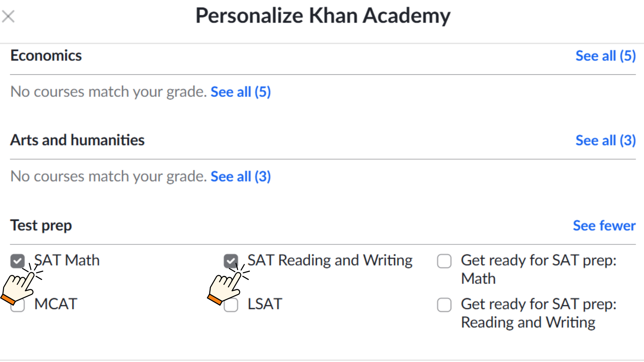Click the SAT Math label text
644x362 pixels.
click(x=67, y=260)
